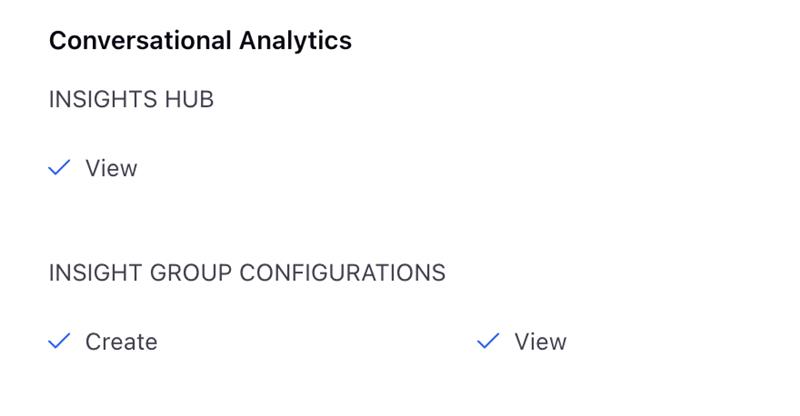Click the INSIGHT GROUP CONFIGURATIONS section label
Viewport: 800px width, 416px height.
pos(247,273)
